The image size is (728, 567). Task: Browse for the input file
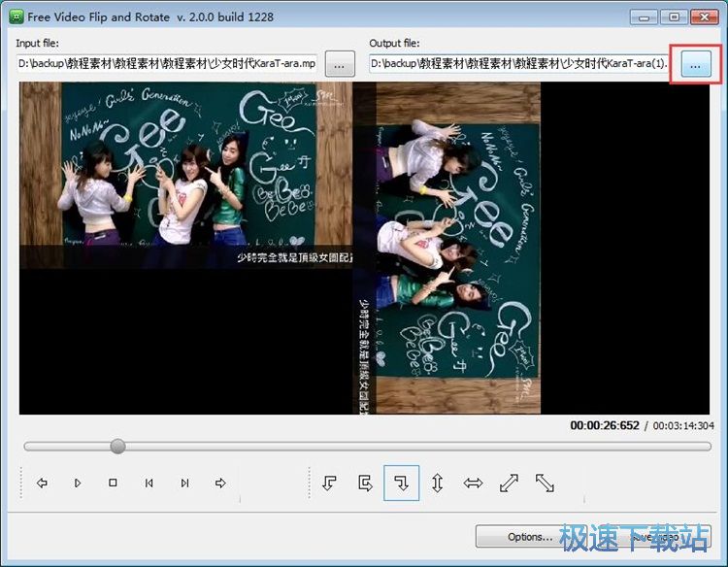point(339,64)
